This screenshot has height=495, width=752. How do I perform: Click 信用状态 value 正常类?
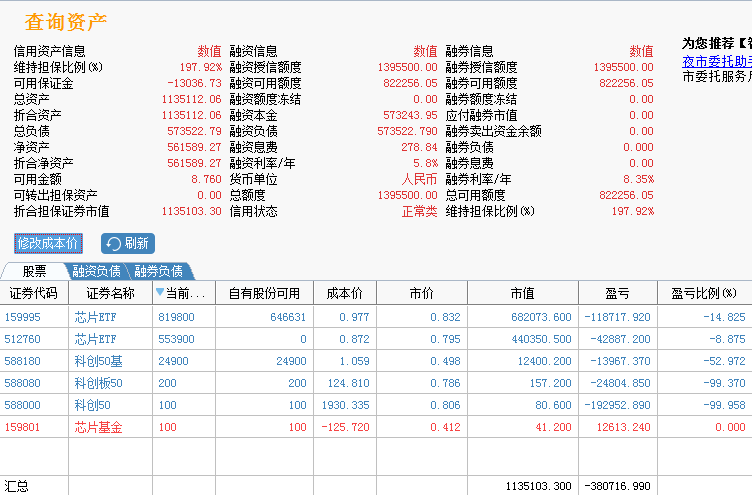(x=420, y=212)
